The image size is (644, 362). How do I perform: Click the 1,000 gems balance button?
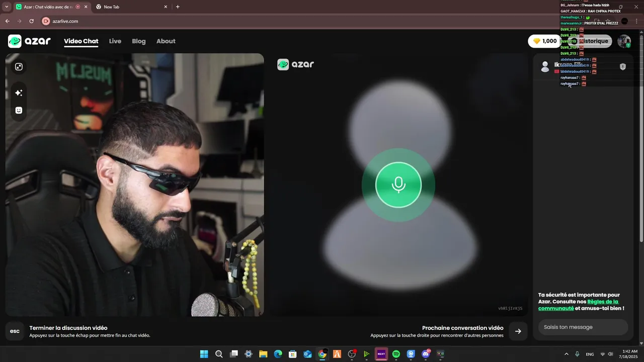[x=545, y=41]
